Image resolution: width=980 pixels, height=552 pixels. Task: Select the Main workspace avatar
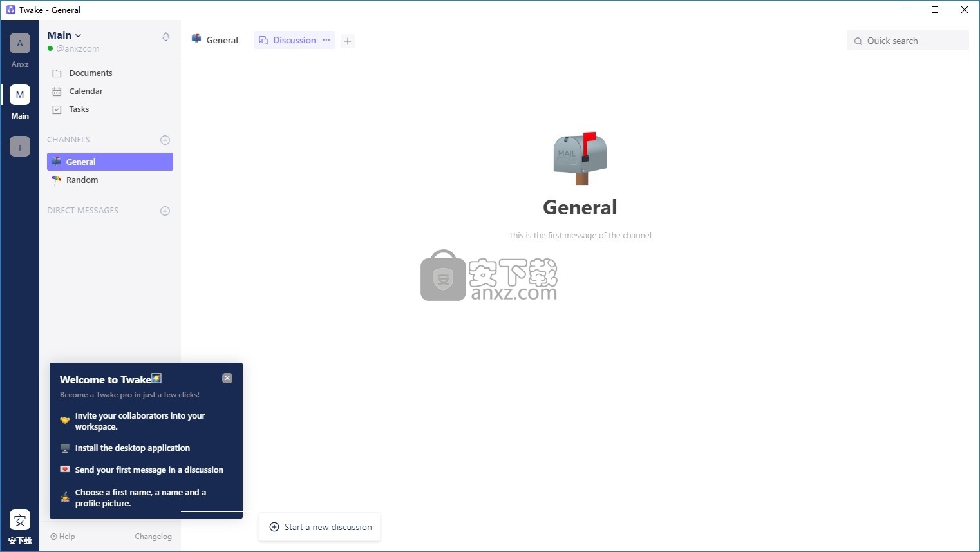click(x=20, y=95)
